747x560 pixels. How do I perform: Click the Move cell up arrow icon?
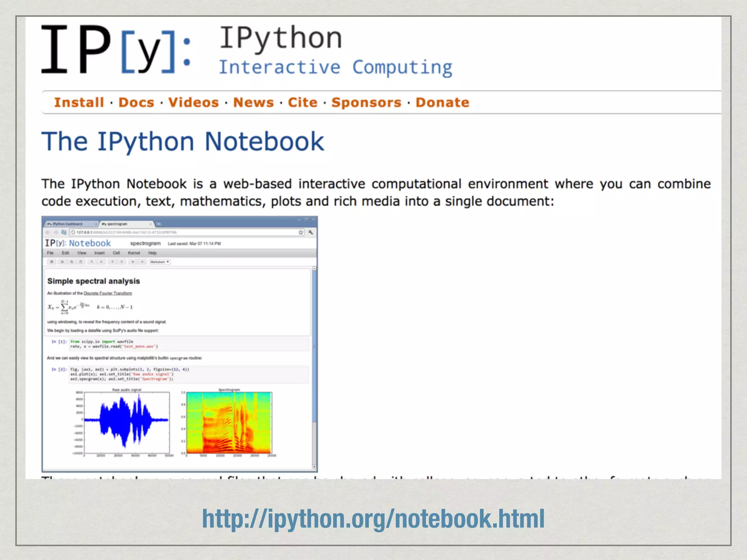coord(92,262)
